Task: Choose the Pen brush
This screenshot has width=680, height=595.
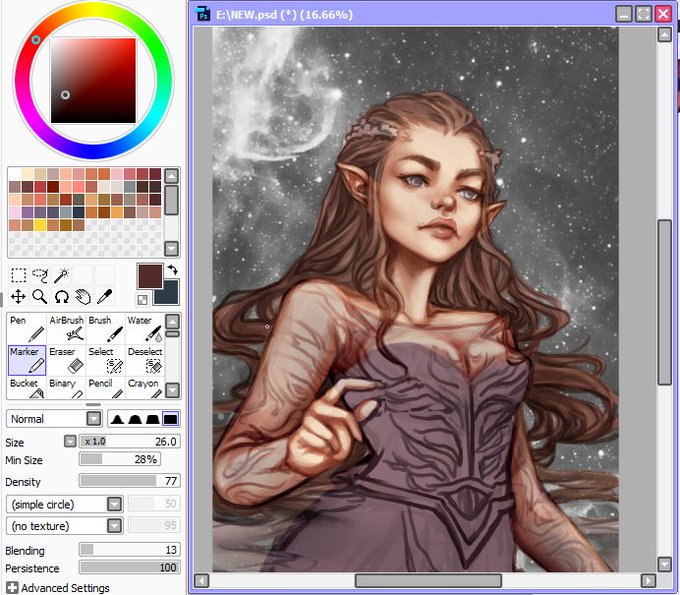Action: 27,328
